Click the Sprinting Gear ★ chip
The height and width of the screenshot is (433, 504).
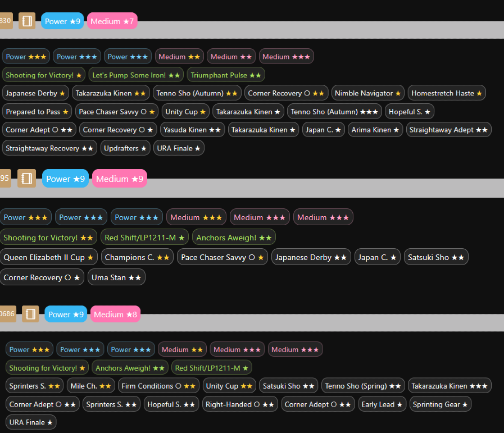coord(441,404)
